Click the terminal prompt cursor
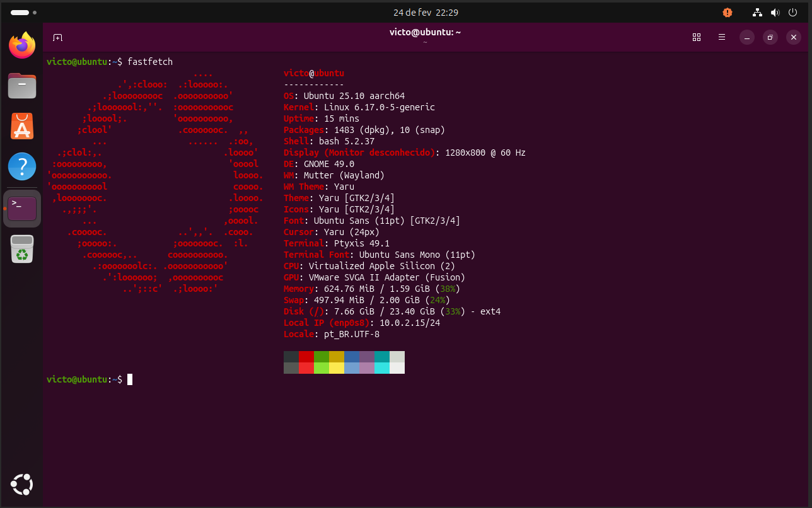The image size is (812, 508). pos(130,379)
